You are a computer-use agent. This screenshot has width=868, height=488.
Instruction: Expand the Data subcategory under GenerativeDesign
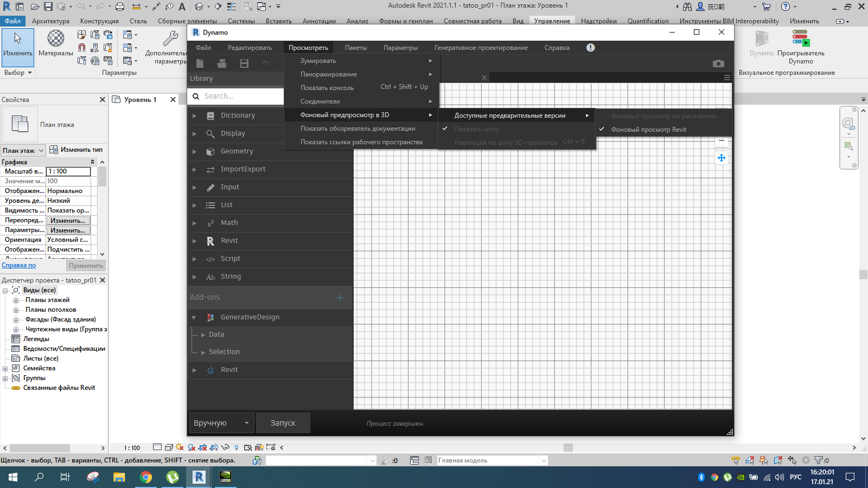tap(203, 335)
